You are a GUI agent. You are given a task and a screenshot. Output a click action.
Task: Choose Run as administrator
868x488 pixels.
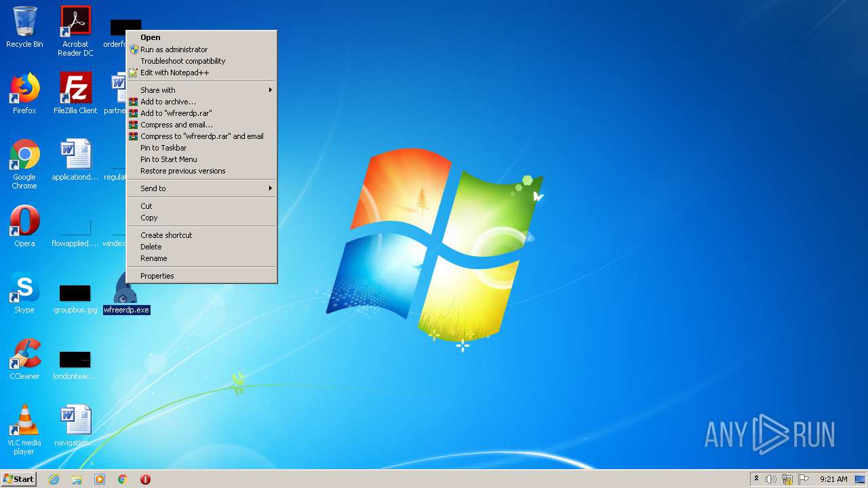point(201,49)
